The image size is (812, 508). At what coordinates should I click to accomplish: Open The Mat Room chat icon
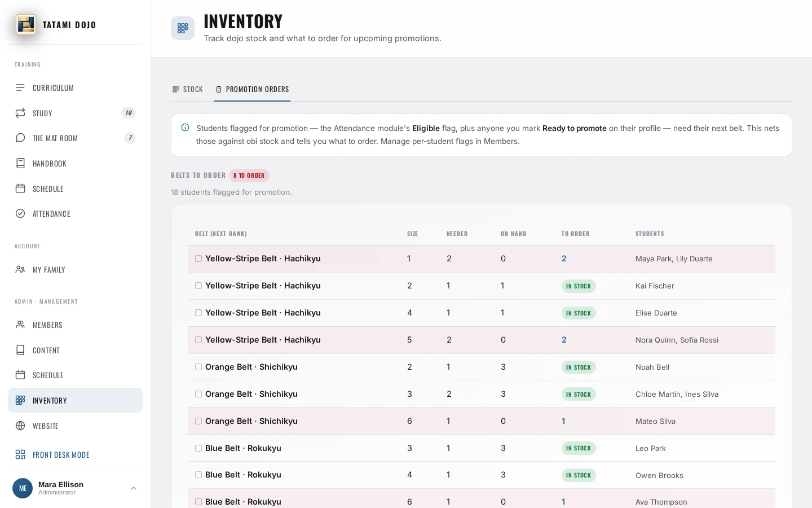(x=20, y=138)
